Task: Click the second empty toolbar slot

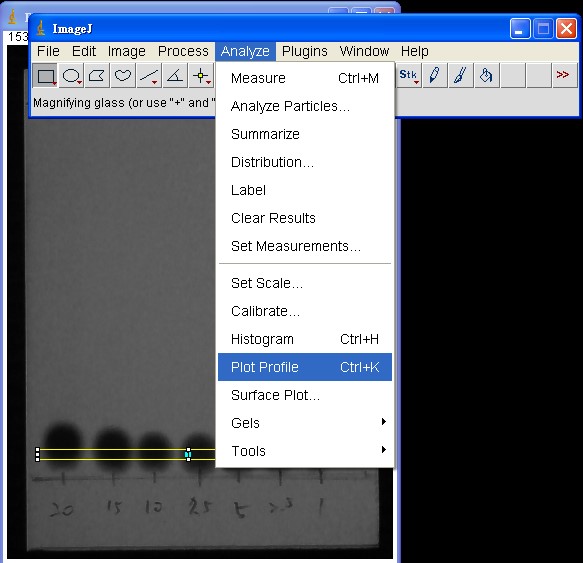Action: (x=539, y=76)
